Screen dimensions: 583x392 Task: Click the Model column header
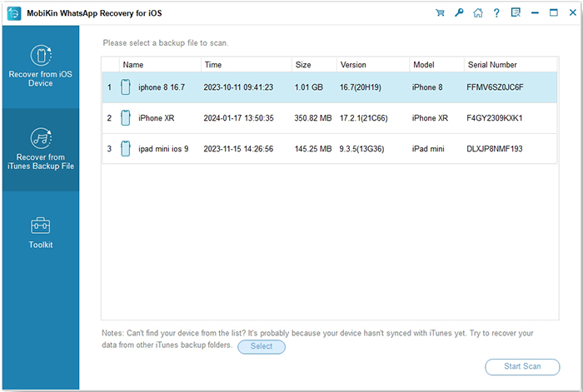tap(436, 65)
